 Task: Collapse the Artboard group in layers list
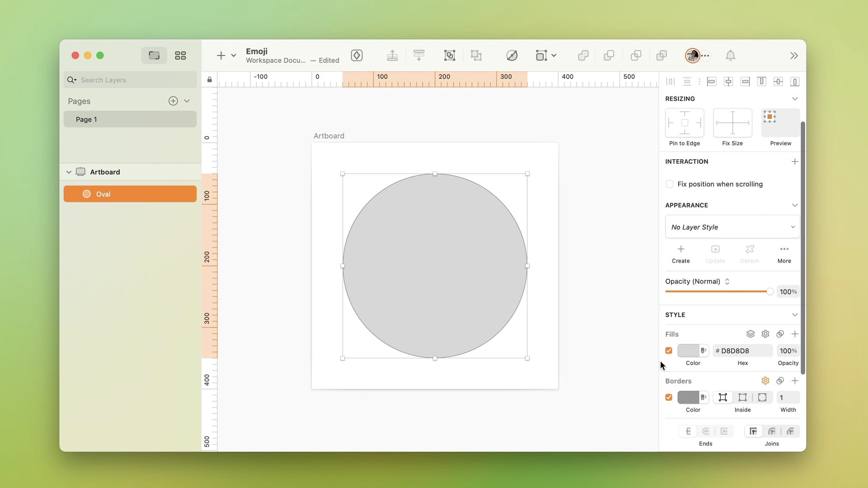point(69,172)
